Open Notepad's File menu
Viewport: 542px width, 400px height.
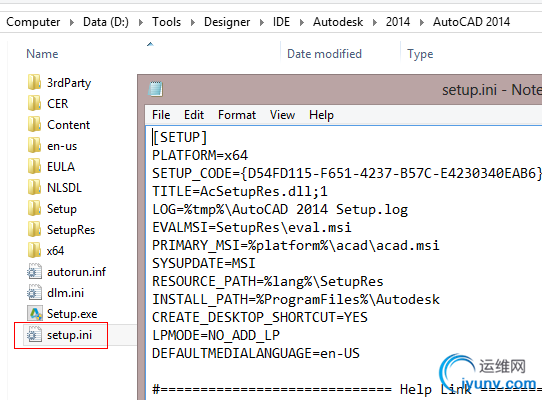pos(161,115)
